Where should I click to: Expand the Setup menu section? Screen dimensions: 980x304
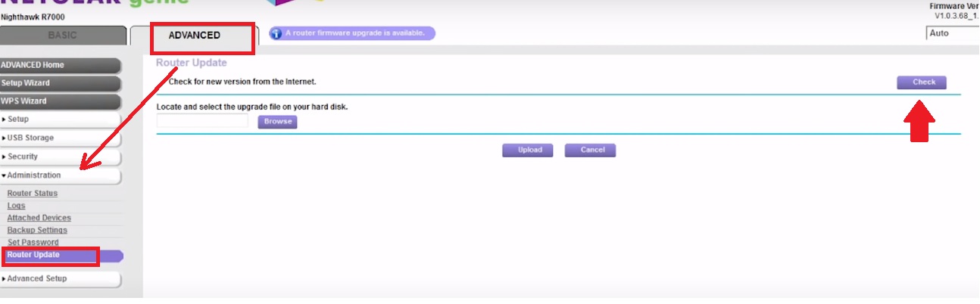click(x=61, y=119)
